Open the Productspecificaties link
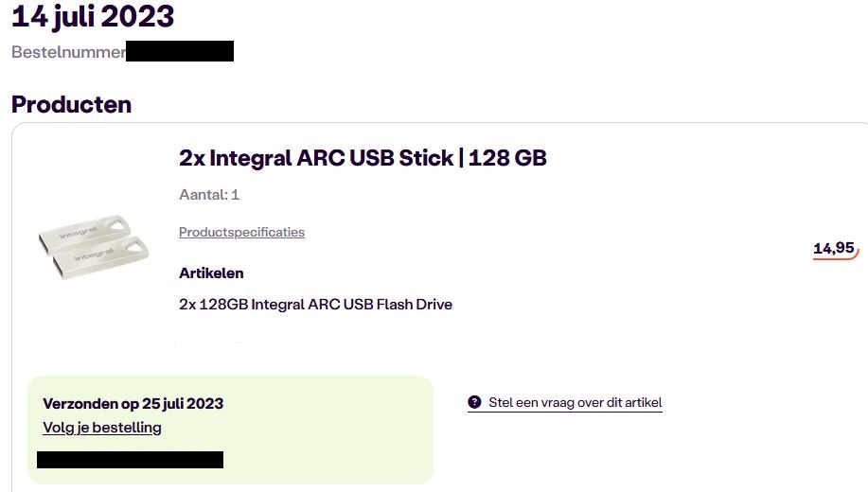Image resolution: width=868 pixels, height=492 pixels. [x=241, y=232]
